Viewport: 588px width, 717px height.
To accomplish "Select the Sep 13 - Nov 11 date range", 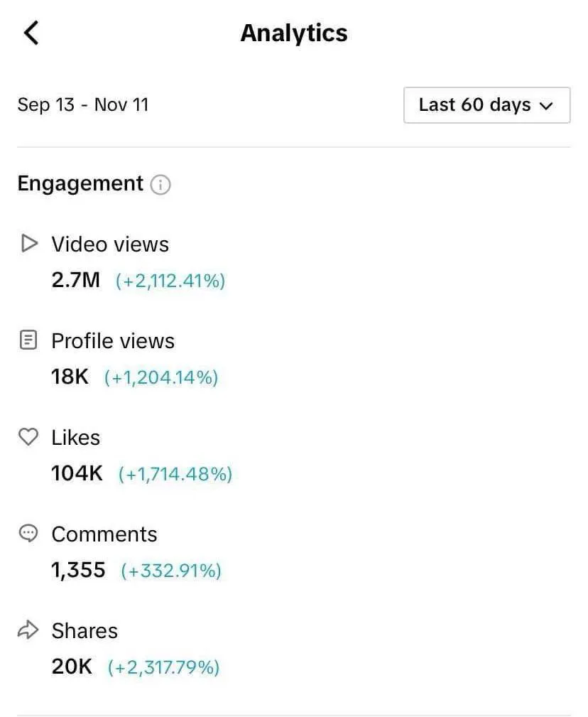I will 83,104.
